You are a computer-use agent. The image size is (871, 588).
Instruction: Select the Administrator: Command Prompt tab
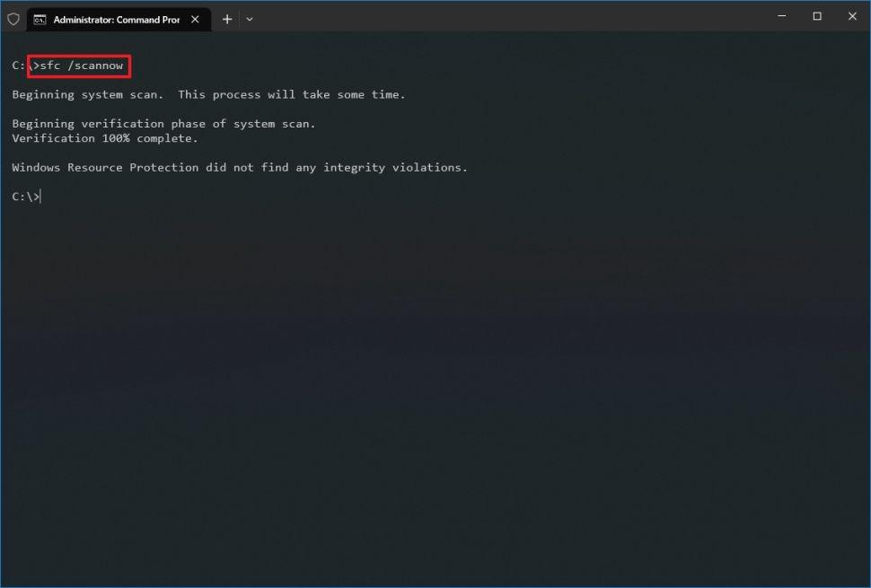pyautogui.click(x=115, y=19)
